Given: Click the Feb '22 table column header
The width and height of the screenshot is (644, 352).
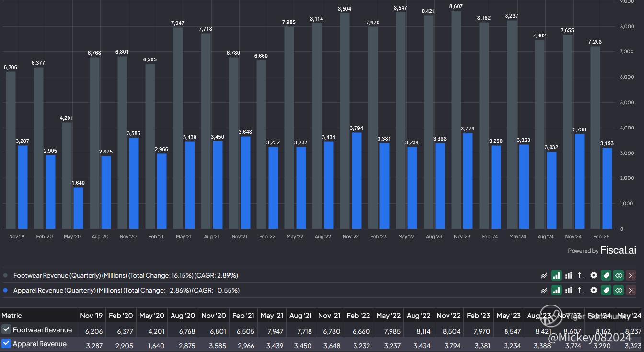Looking at the screenshot, I should click(359, 316).
